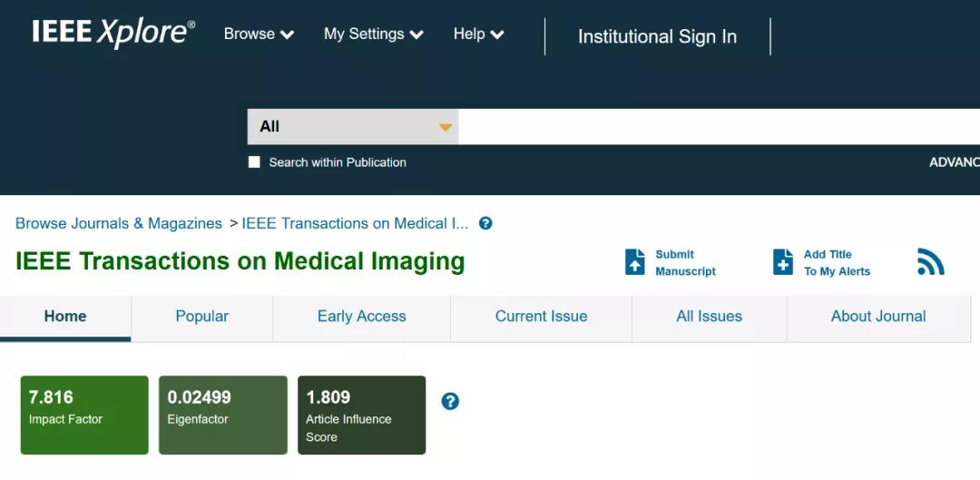The width and height of the screenshot is (980, 480).
Task: Click the Submit Manuscript document icon
Action: [635, 262]
